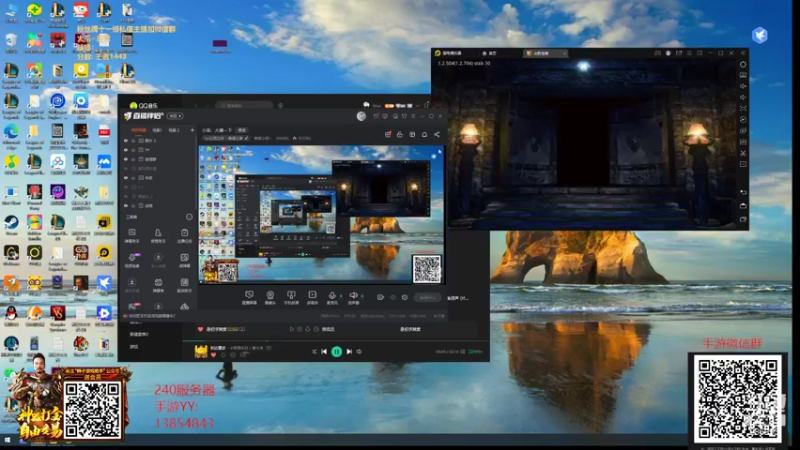The width and height of the screenshot is (800, 450).
Task: Open red-dot task icon in streaming header
Action: (x=388, y=134)
